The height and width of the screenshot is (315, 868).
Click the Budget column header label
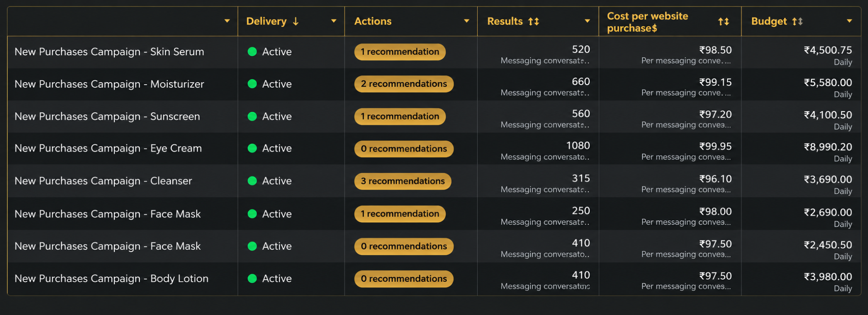tap(769, 21)
